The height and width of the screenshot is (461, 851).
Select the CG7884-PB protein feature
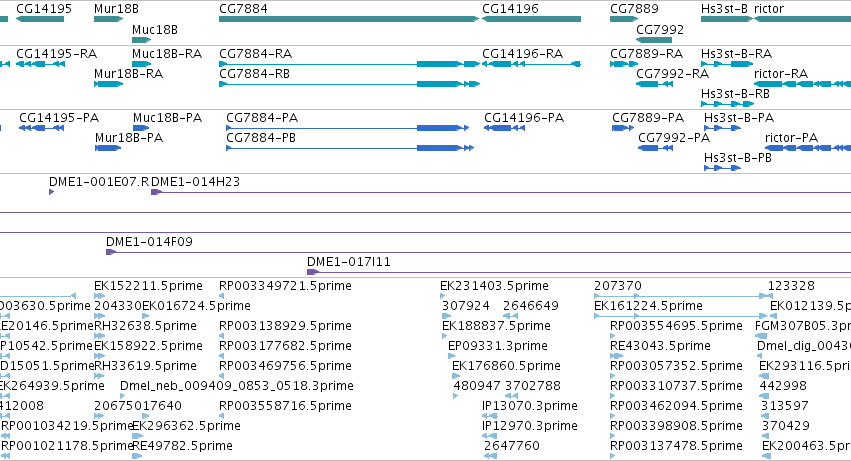click(350, 148)
